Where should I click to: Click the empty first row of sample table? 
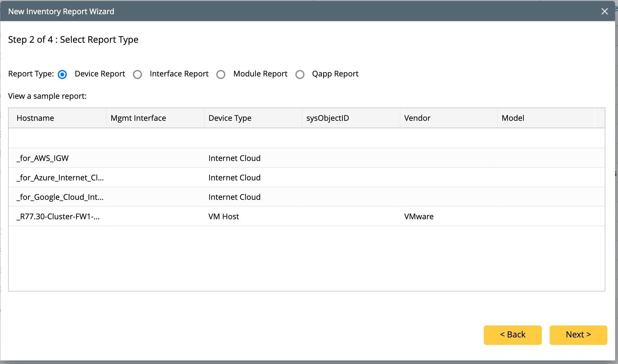306,138
